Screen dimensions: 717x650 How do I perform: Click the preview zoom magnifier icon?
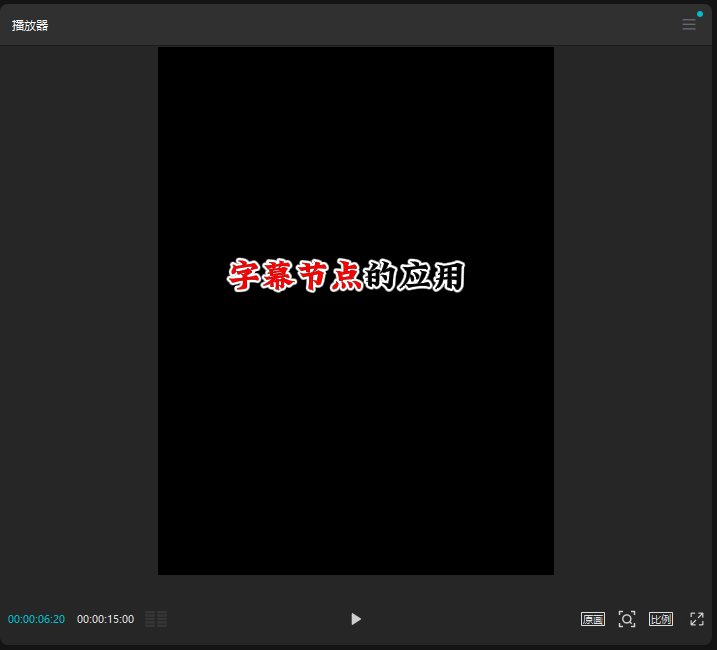(x=626, y=619)
